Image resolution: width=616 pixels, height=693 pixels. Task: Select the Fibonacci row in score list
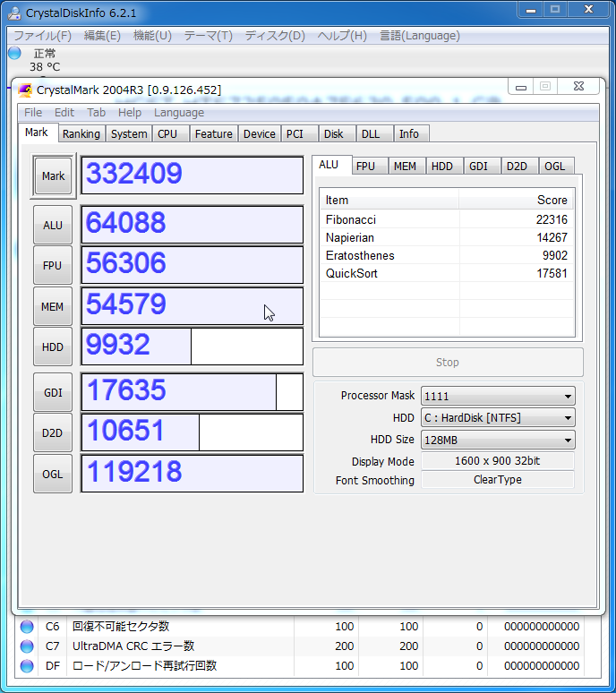pos(447,219)
